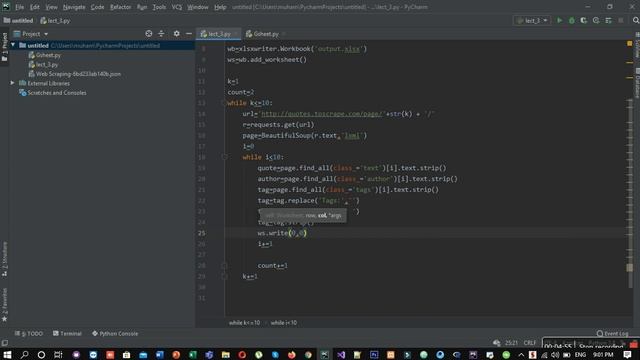The width and height of the screenshot is (640, 360).
Task: Select Gsheet.py in the project tree
Action: (44, 55)
